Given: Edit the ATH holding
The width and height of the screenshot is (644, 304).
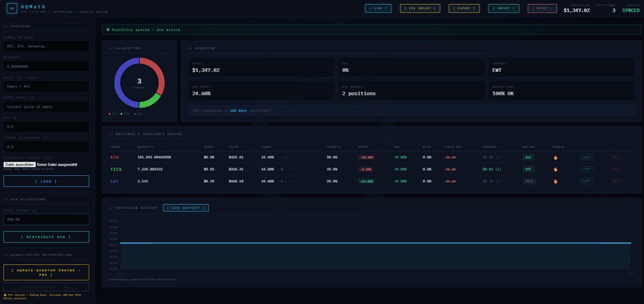Looking at the screenshot, I should pyautogui.click(x=587, y=158).
